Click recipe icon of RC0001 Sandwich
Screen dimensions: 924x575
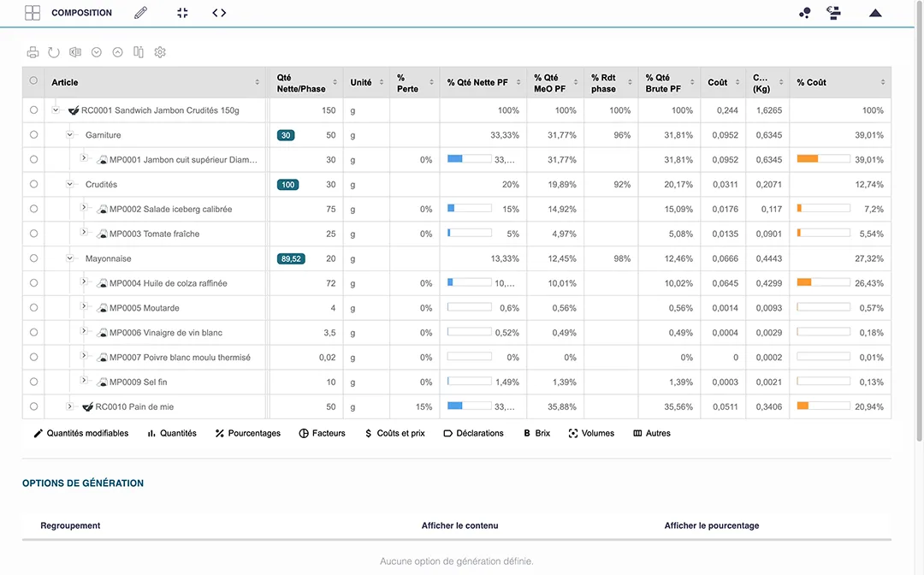pos(74,110)
